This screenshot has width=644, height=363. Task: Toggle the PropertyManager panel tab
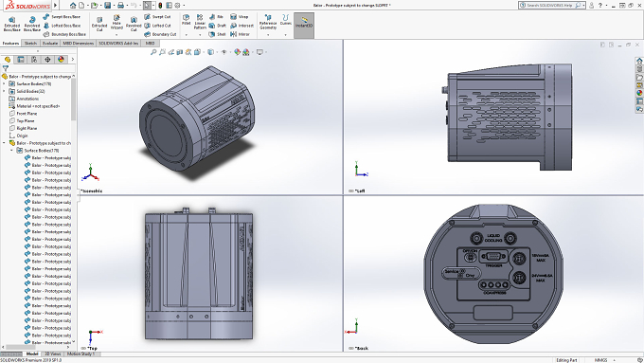pos(21,60)
